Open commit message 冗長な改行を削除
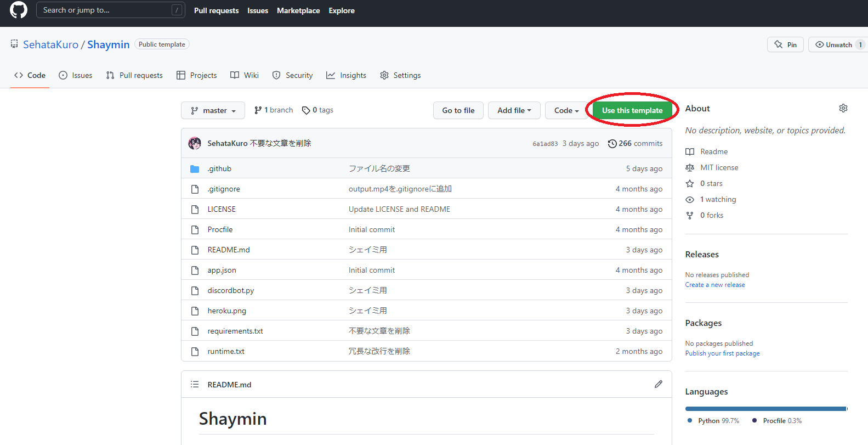The width and height of the screenshot is (868, 445). coord(379,351)
